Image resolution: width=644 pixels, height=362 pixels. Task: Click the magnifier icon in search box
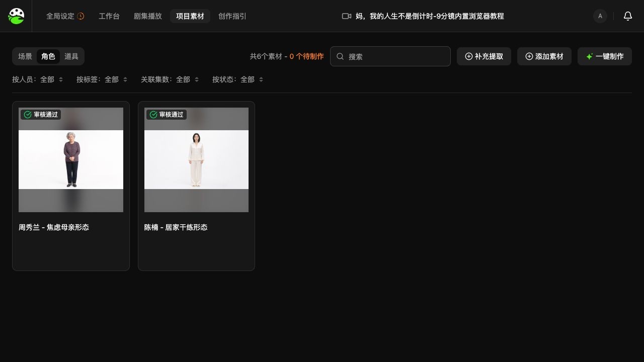click(340, 56)
